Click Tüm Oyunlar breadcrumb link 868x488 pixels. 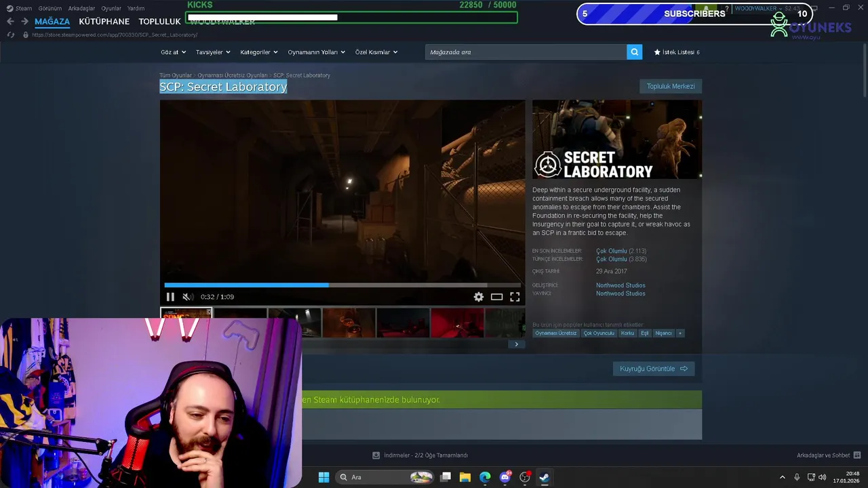pyautogui.click(x=176, y=75)
